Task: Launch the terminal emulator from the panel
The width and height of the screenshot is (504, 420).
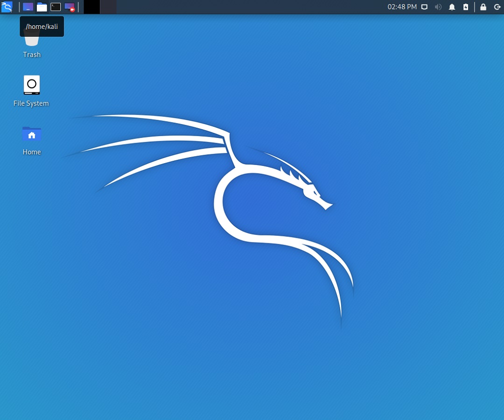Action: [56, 7]
